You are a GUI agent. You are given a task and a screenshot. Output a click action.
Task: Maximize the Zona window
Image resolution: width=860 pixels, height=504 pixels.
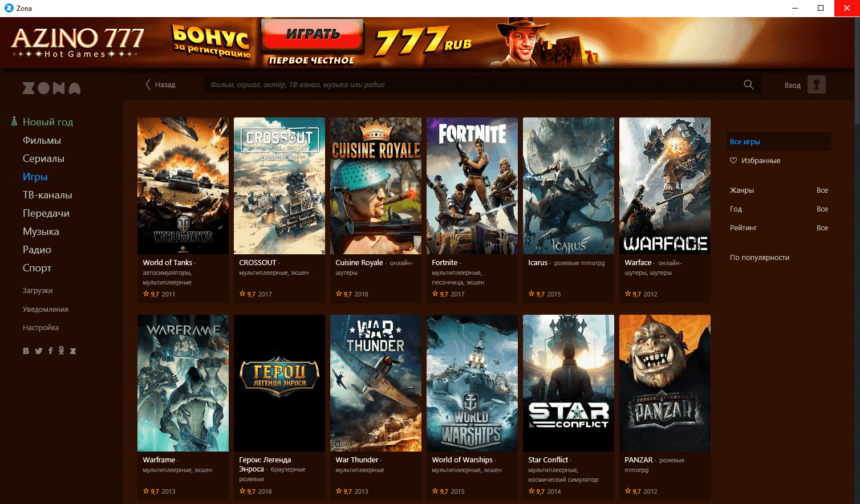(821, 8)
